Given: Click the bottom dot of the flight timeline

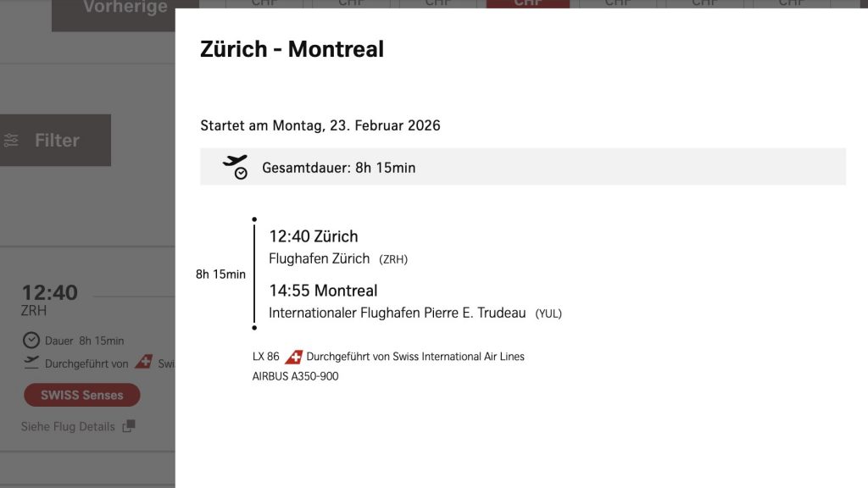Looking at the screenshot, I should click(x=254, y=327).
